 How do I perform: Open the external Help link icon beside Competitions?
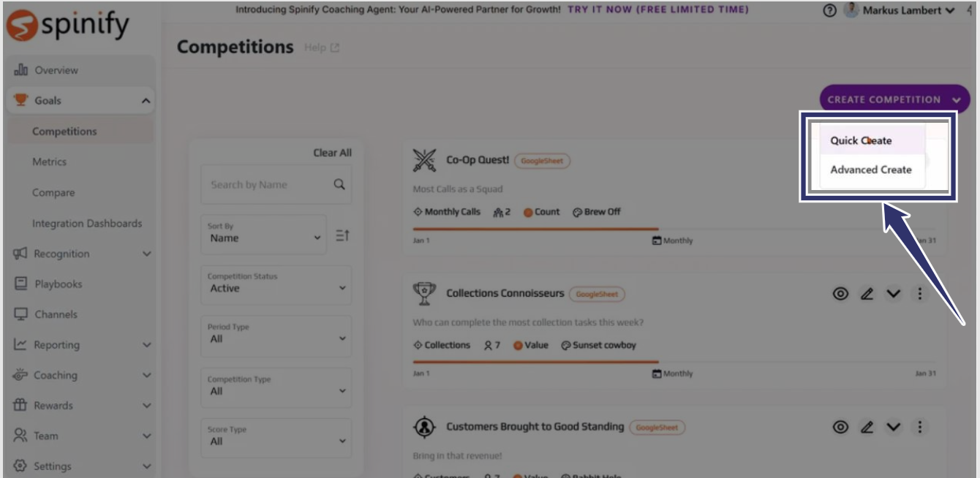(x=335, y=48)
